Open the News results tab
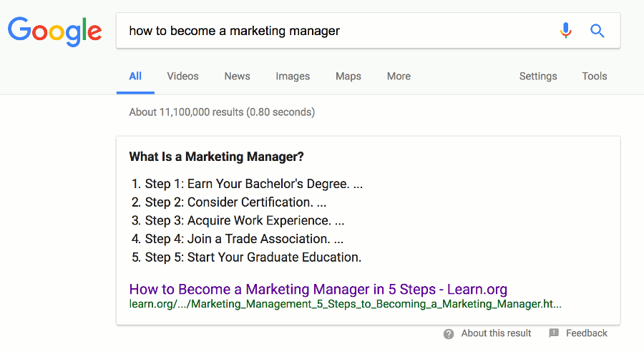This screenshot has width=644, height=354. coord(237,77)
